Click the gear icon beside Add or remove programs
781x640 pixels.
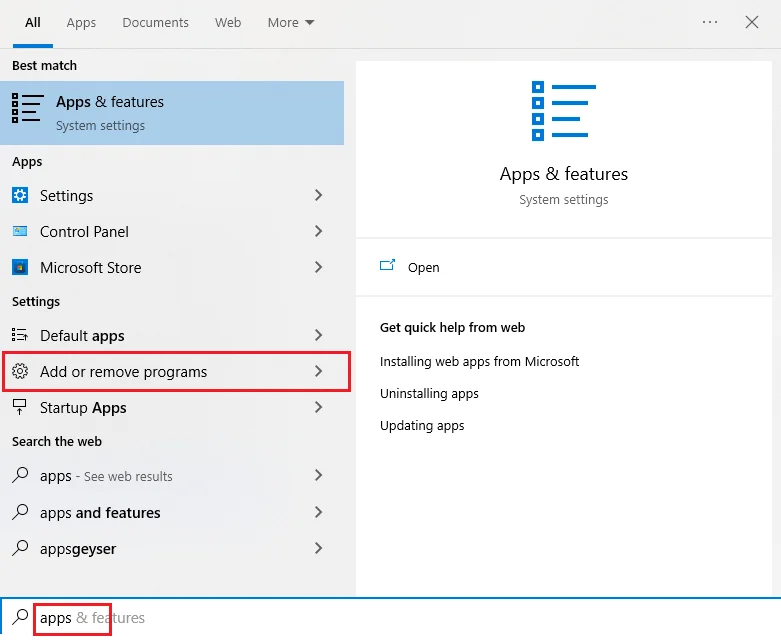point(20,371)
